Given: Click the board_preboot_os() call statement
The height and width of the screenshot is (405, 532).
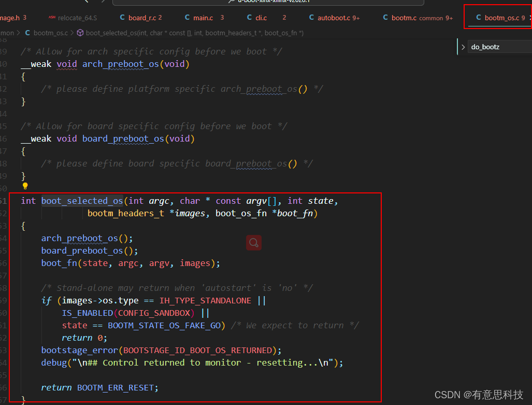Looking at the screenshot, I should click(90, 251).
